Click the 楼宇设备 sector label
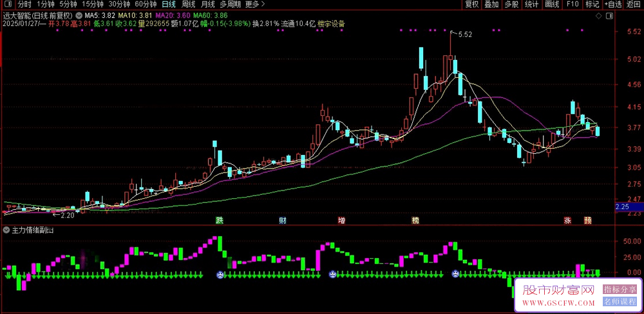Screen dimensions: 644x314 tap(331, 24)
